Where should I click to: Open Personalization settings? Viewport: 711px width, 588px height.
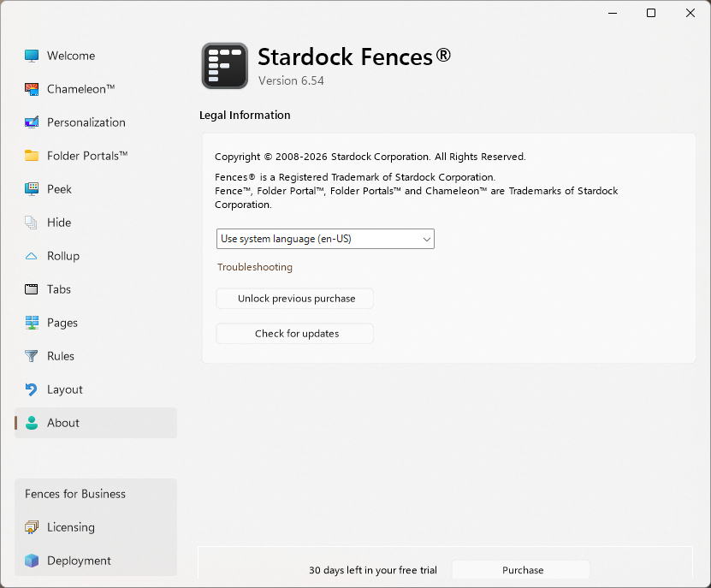96,122
